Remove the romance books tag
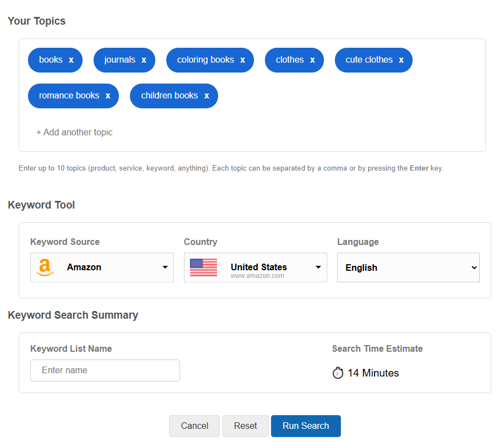 [108, 96]
